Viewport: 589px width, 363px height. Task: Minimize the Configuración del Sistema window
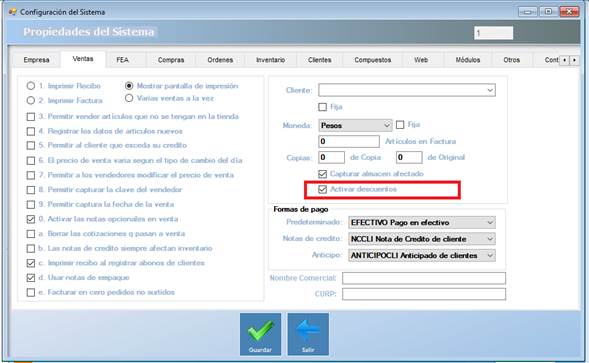point(527,12)
